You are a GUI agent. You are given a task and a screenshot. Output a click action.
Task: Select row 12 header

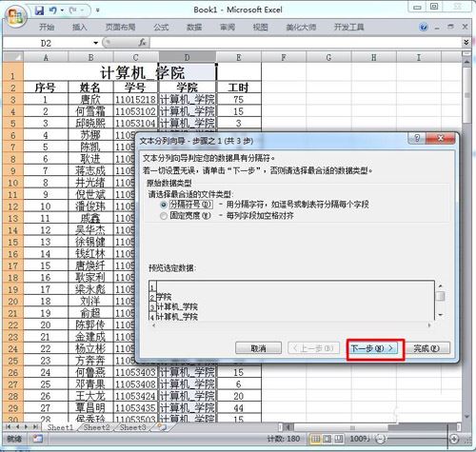pos(13,206)
